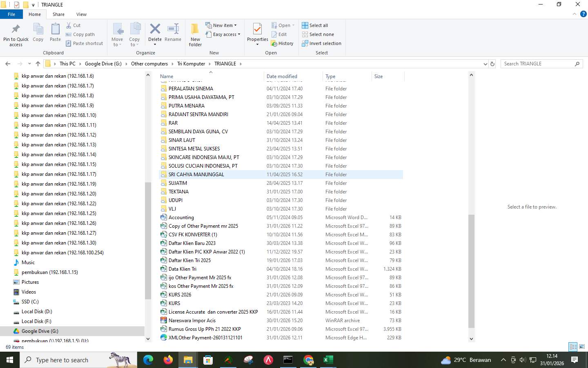The image size is (588, 368).
Task: Pin current folder using Pin to Quick access
Action: (16, 34)
